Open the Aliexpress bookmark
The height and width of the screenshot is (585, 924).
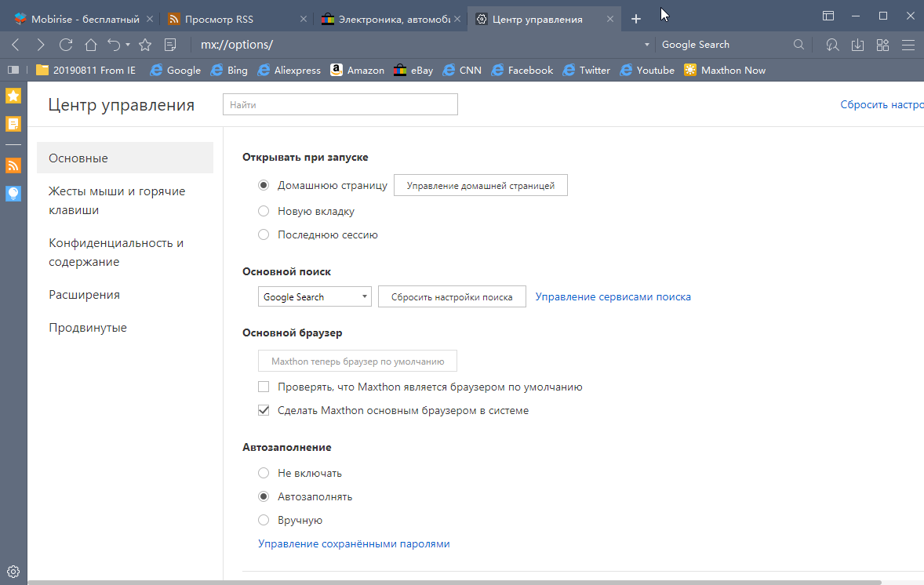pos(289,70)
